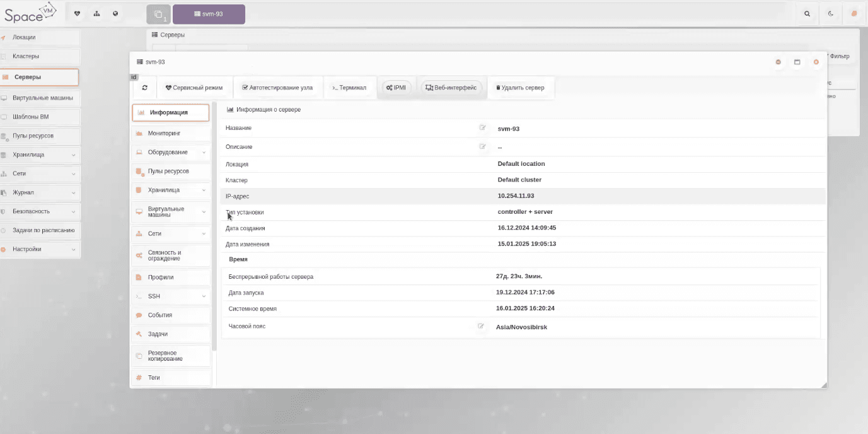Run Автотестирование узла check
Screen dimensions: 868x434
point(277,88)
